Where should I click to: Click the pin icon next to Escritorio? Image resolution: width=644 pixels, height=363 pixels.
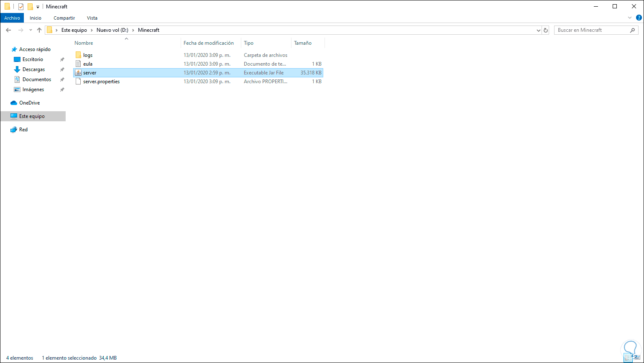coord(62,59)
